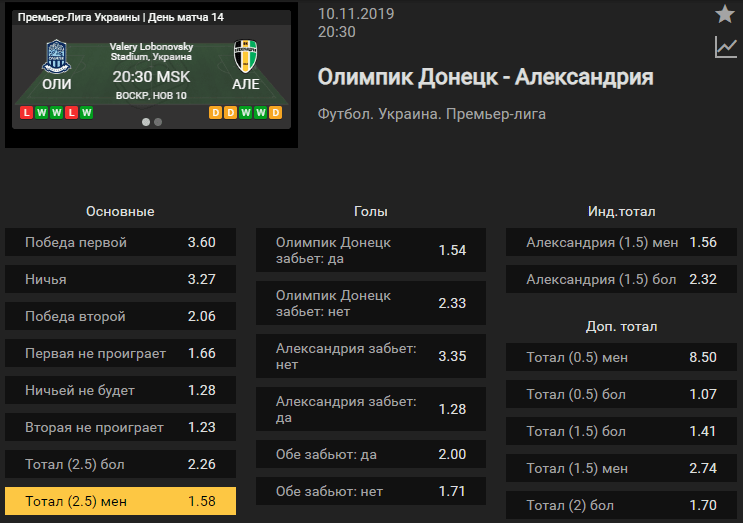Click Премьер-Лига Украины widget header

(x=120, y=18)
